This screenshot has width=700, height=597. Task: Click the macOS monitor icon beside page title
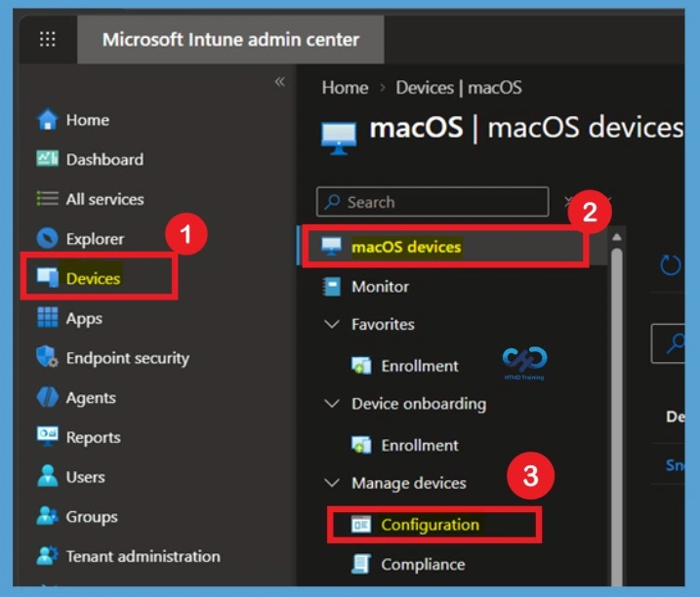click(x=339, y=139)
